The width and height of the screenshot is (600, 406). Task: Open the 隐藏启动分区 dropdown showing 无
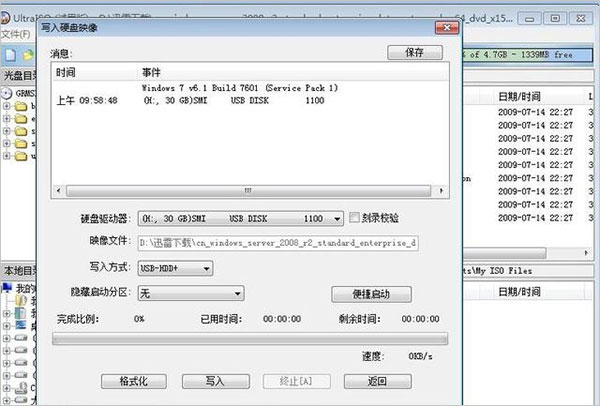[x=238, y=294]
